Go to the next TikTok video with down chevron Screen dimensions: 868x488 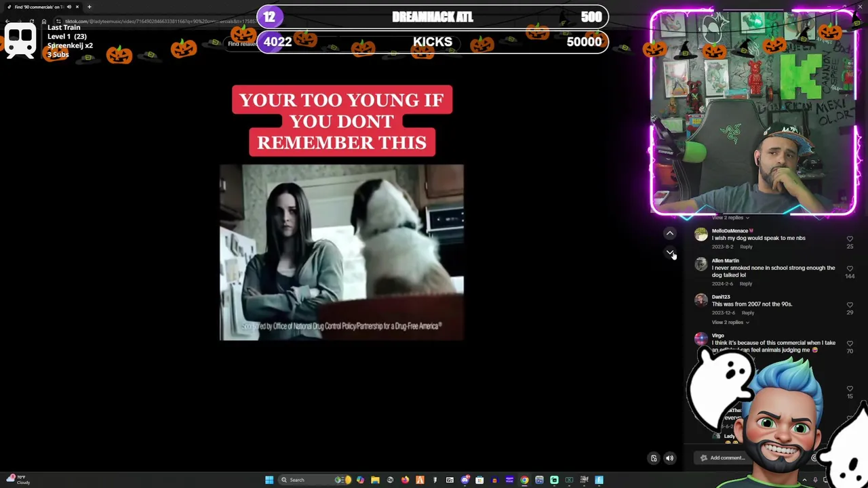point(669,252)
